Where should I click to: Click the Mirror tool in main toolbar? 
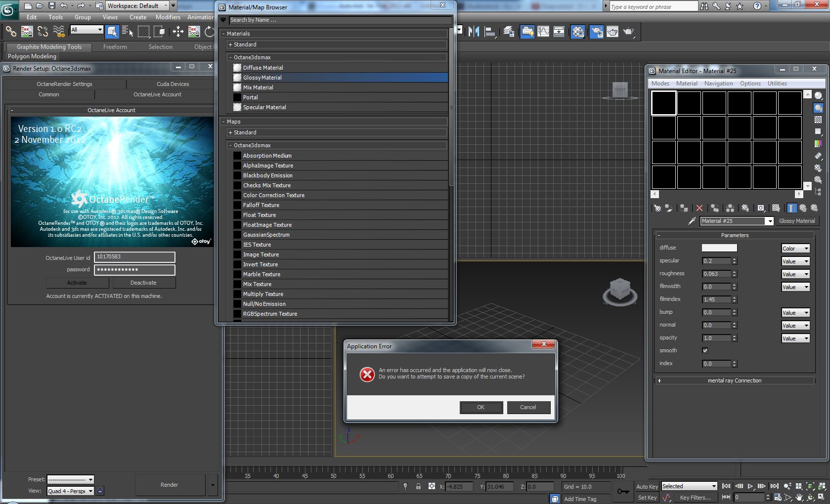point(474,32)
